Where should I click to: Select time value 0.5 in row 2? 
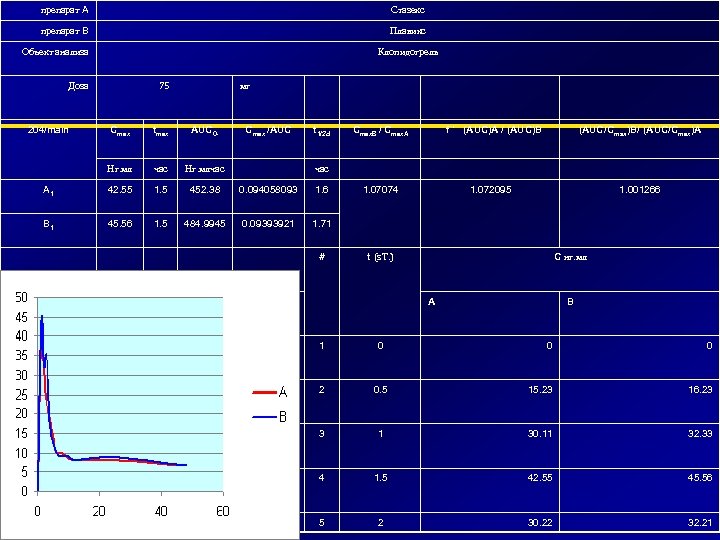(x=380, y=401)
